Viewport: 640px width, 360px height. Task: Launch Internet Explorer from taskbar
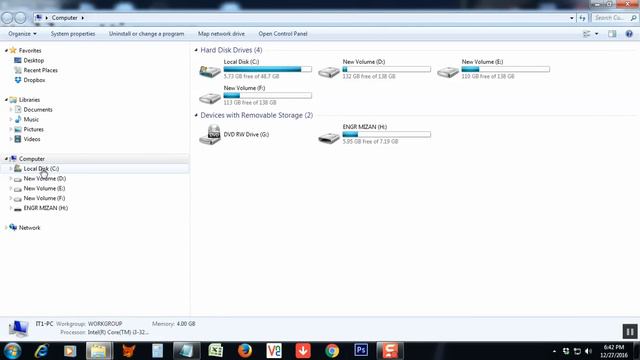point(41,351)
